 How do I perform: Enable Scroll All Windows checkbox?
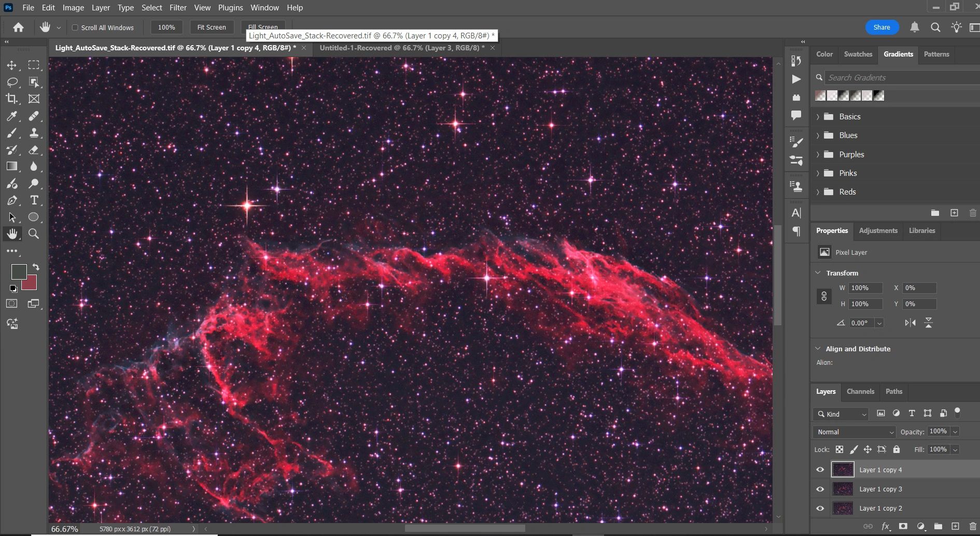(75, 28)
